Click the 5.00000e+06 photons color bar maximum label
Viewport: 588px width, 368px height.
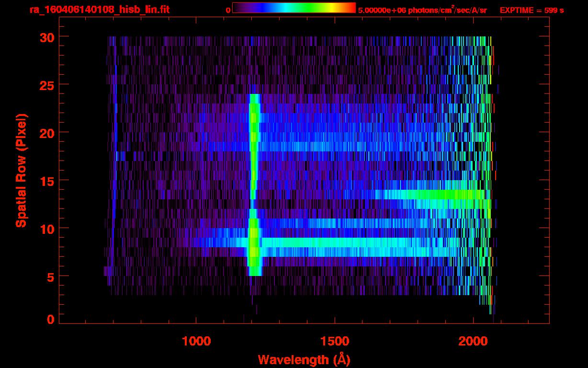422,10
